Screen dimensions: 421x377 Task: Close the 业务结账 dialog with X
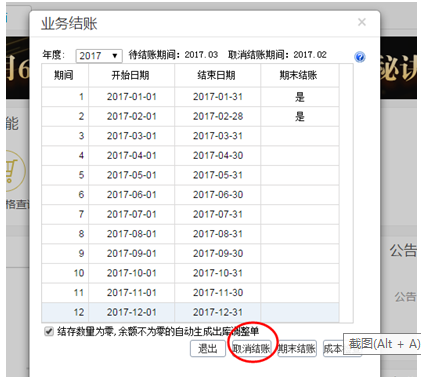pyautogui.click(x=362, y=22)
